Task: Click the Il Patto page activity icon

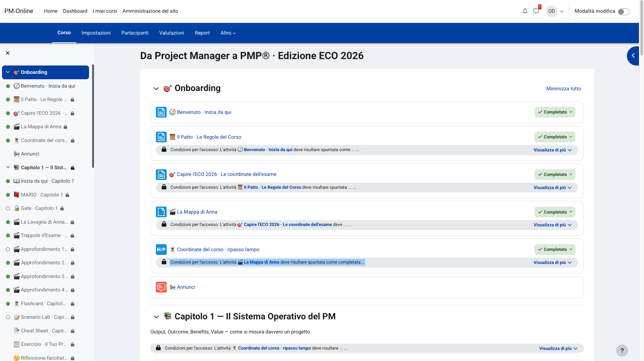Action: point(161,137)
